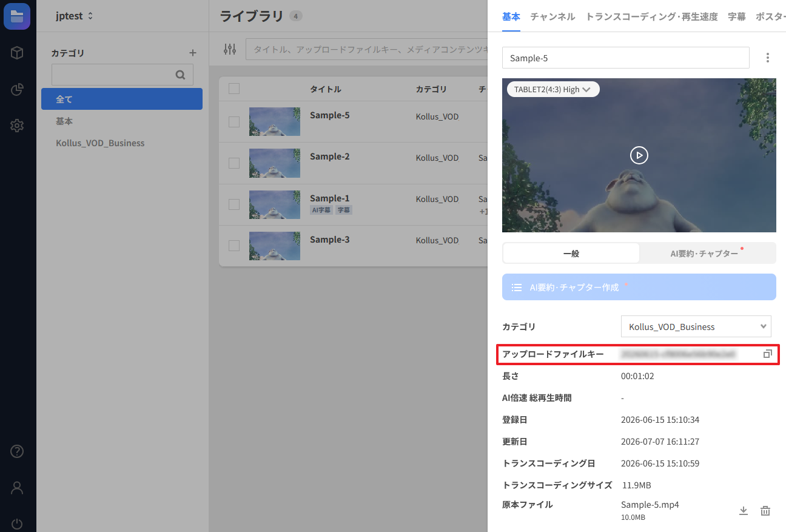Click the transcoding size 11.9MB
Viewport: 786px width, 532px height.
pyautogui.click(x=637, y=485)
